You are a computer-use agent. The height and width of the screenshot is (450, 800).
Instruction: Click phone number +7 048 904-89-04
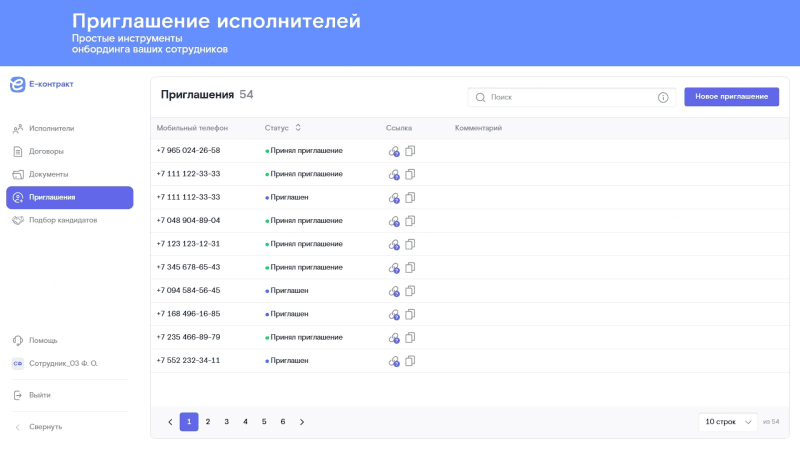tap(188, 220)
